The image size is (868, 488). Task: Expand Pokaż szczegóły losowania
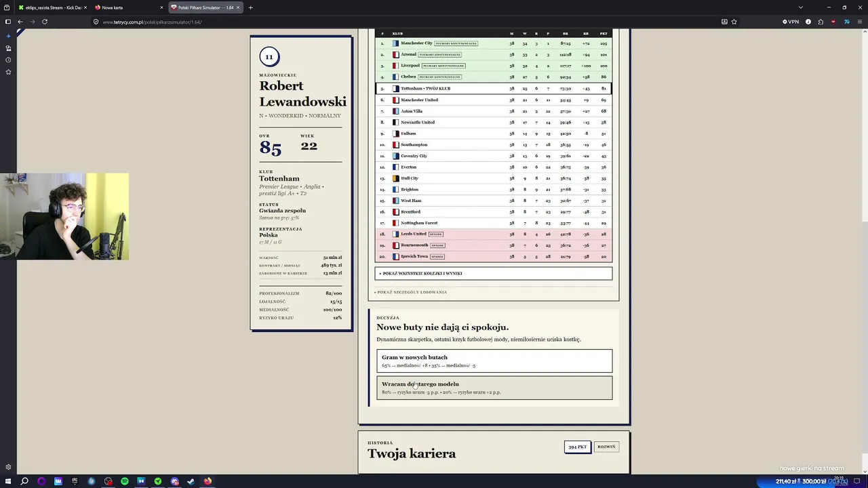[x=410, y=292]
